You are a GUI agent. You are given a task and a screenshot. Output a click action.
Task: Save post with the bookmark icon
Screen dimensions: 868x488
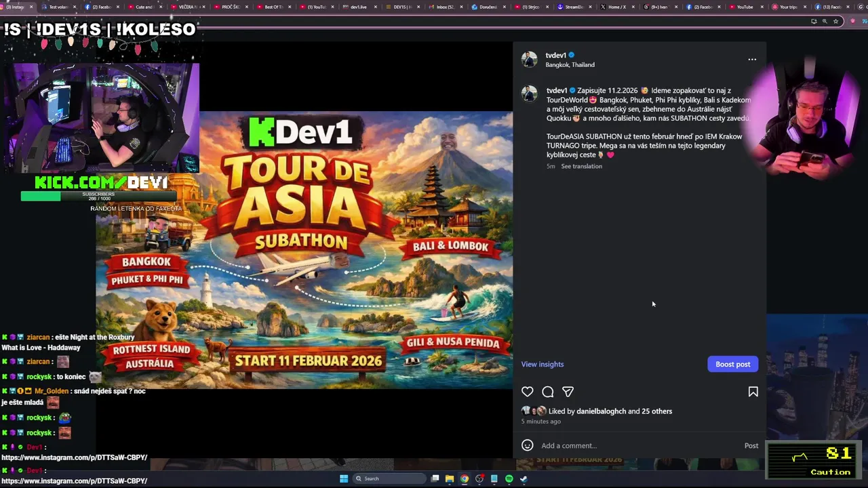pyautogui.click(x=753, y=392)
